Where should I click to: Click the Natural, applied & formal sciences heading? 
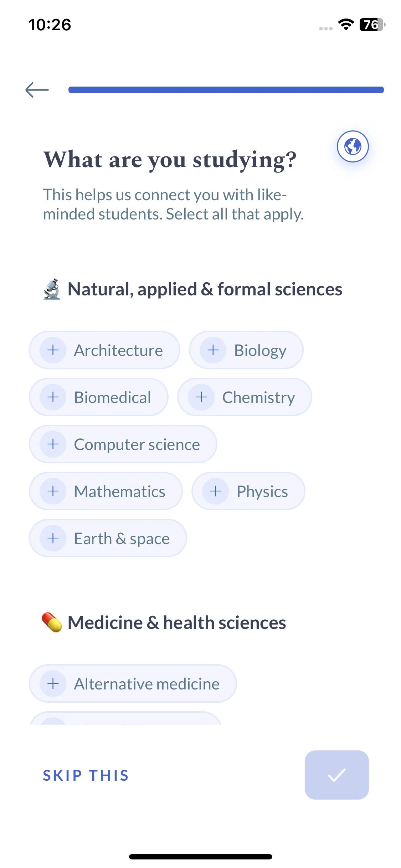click(205, 289)
